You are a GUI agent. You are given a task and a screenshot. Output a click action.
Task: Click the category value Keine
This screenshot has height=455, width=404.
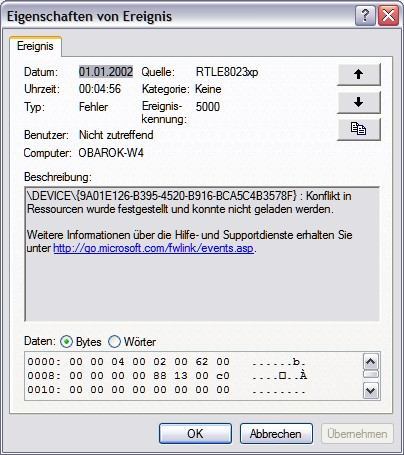208,89
